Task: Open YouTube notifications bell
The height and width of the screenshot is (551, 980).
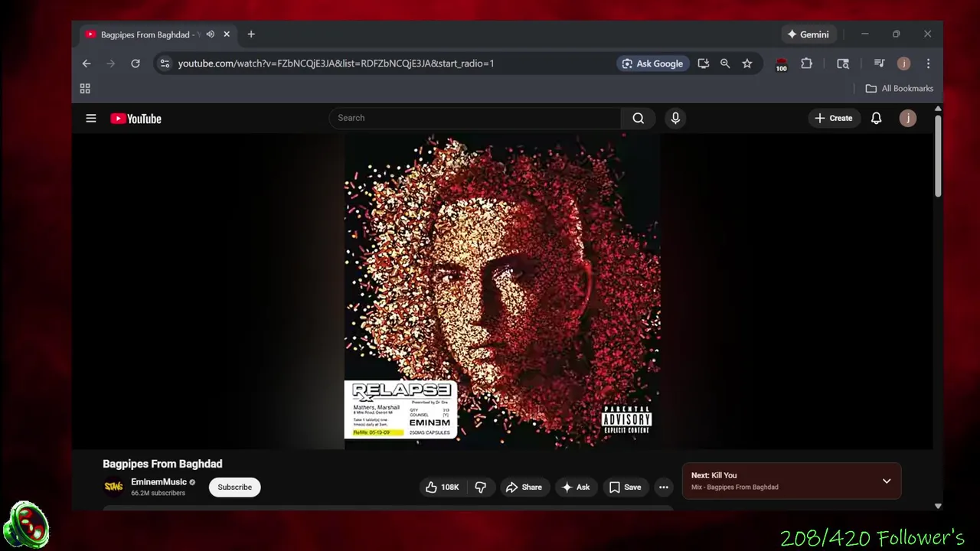Action: pyautogui.click(x=876, y=118)
